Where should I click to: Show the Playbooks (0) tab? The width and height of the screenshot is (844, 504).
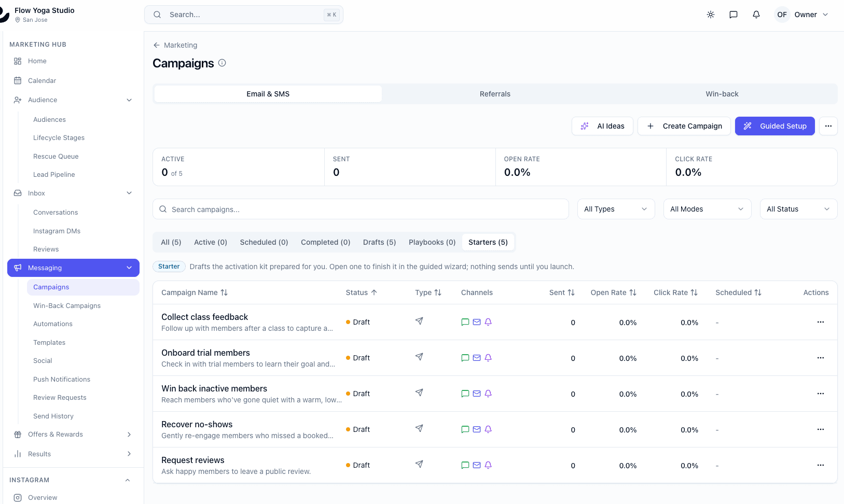coord(432,242)
